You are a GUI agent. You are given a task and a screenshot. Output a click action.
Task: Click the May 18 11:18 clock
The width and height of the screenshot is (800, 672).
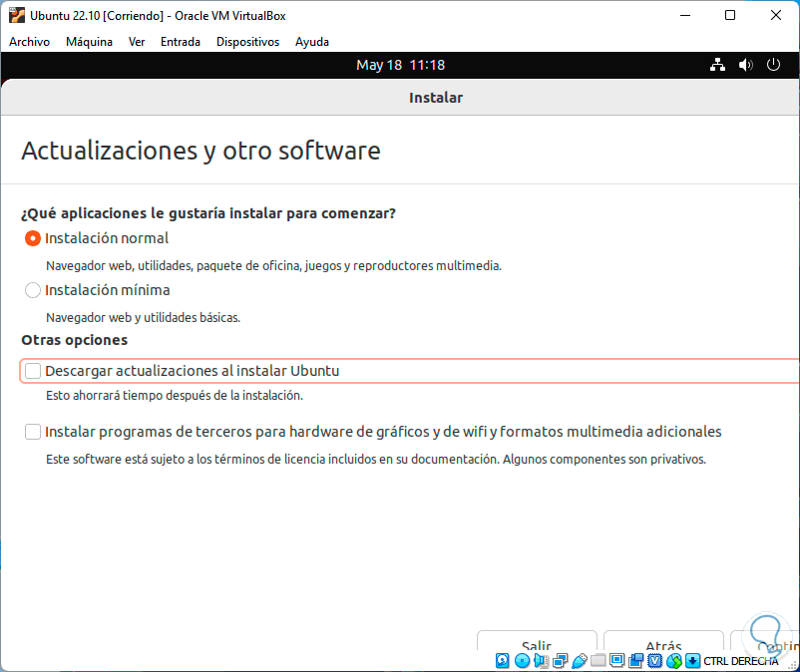401,65
